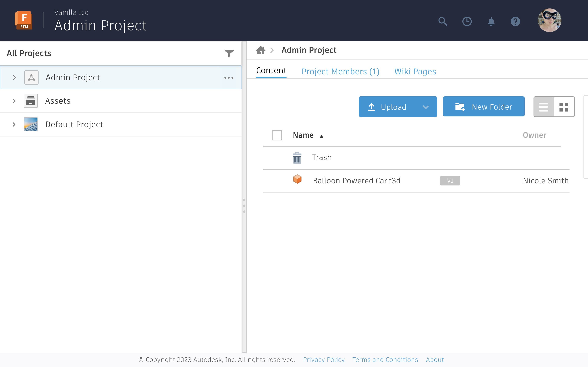Open Balloon Powered Car.f3d file
The image size is (588, 367).
pos(357,181)
